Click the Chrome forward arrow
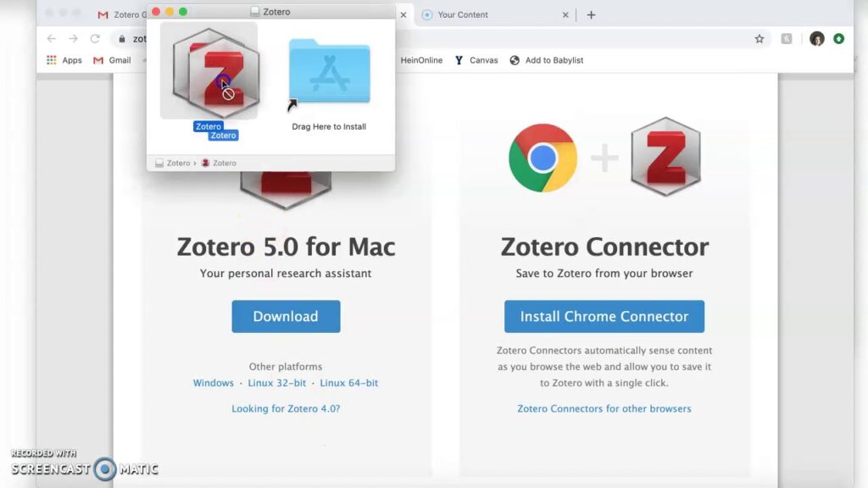The height and width of the screenshot is (488, 868). tap(73, 39)
